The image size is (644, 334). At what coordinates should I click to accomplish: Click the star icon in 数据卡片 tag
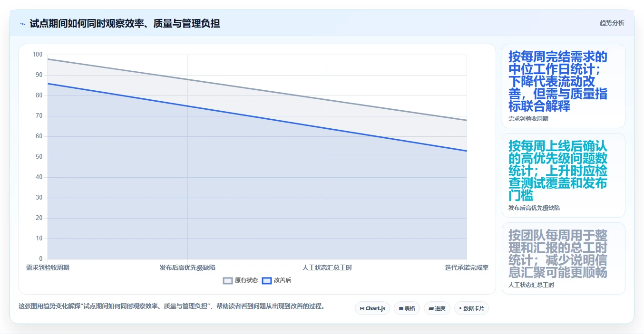tap(460, 309)
